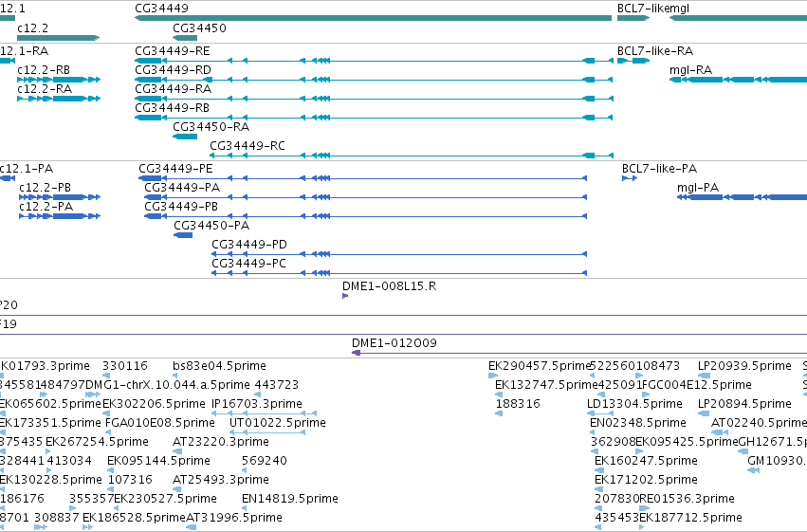Select EST 413034
This screenshot has width=807, height=532.
69,461
